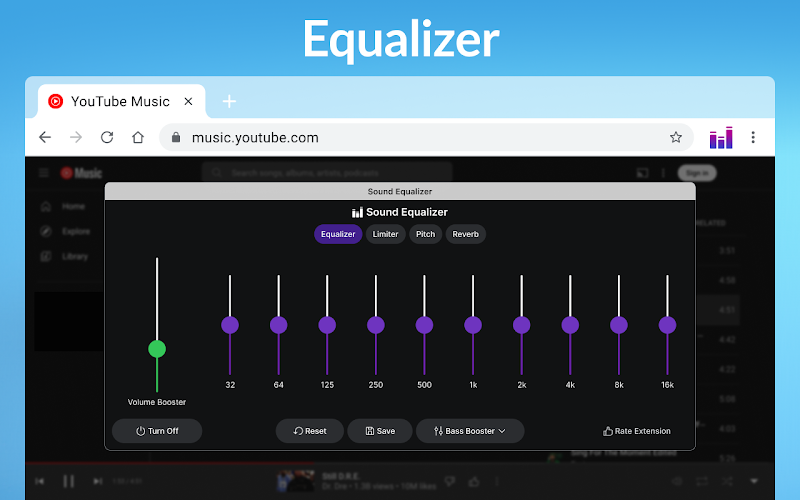Reload the YouTube Music page
Image resolution: width=800 pixels, height=500 pixels.
coord(107,137)
